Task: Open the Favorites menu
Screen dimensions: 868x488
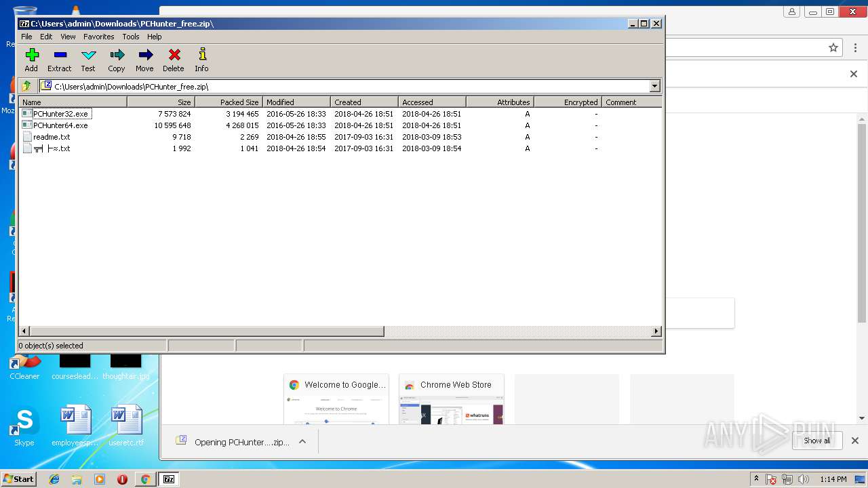Action: click(99, 37)
